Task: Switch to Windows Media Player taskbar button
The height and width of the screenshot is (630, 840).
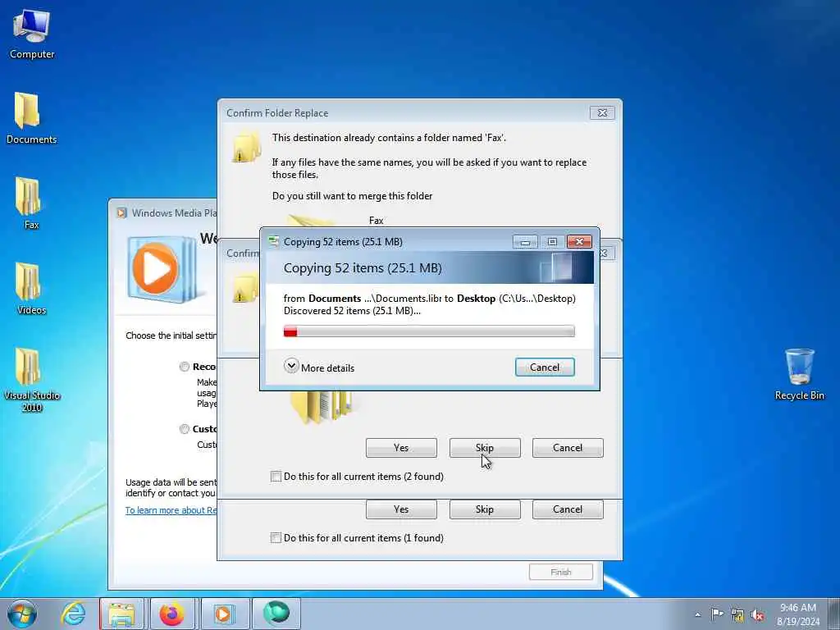Action: (224, 614)
